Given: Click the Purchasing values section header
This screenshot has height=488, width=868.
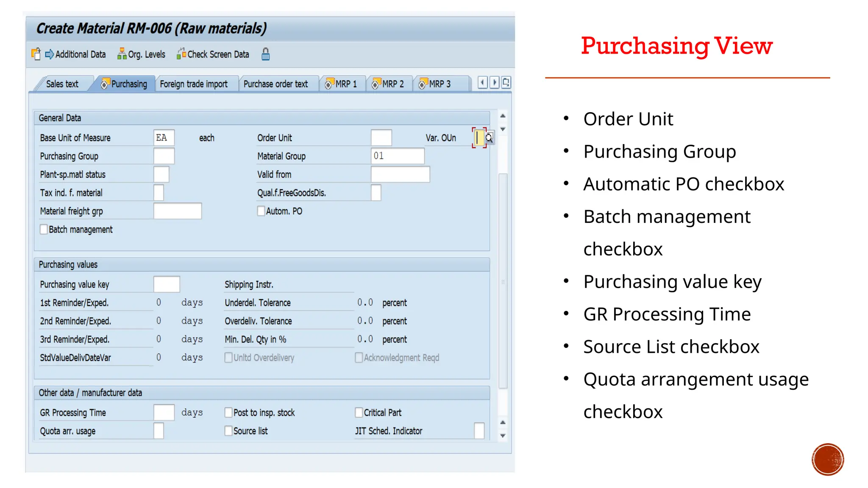Looking at the screenshot, I should [262, 264].
